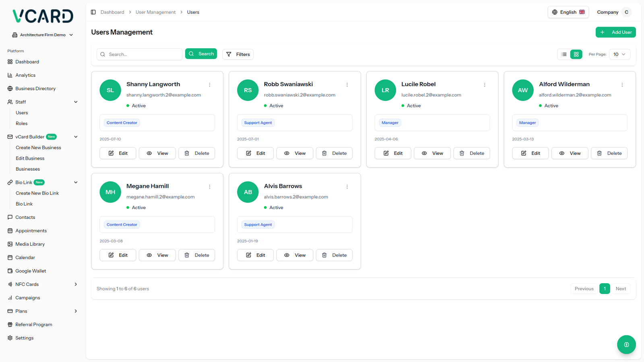Open the Per Page dropdown
The width and height of the screenshot is (644, 362).
coord(619,54)
